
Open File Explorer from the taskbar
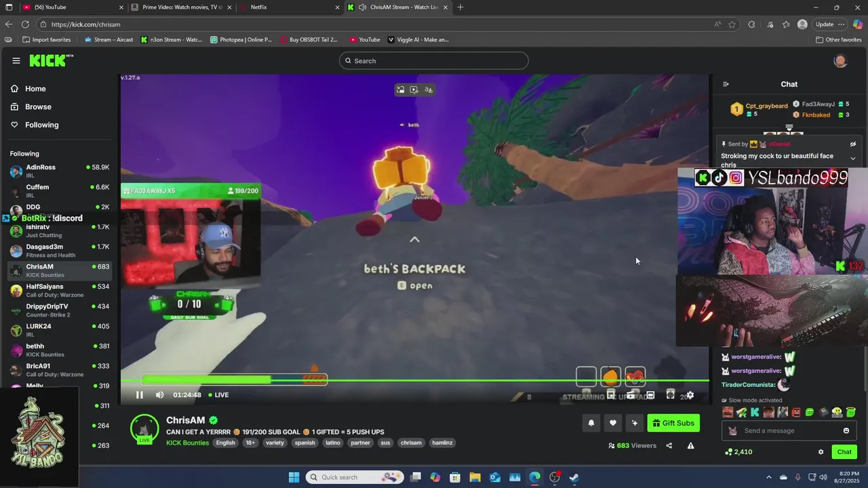click(475, 477)
